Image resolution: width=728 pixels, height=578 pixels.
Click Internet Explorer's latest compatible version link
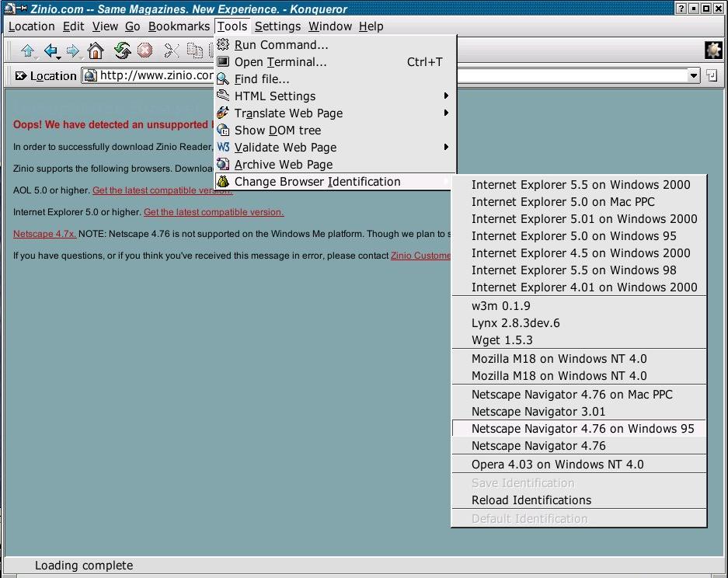(213, 212)
